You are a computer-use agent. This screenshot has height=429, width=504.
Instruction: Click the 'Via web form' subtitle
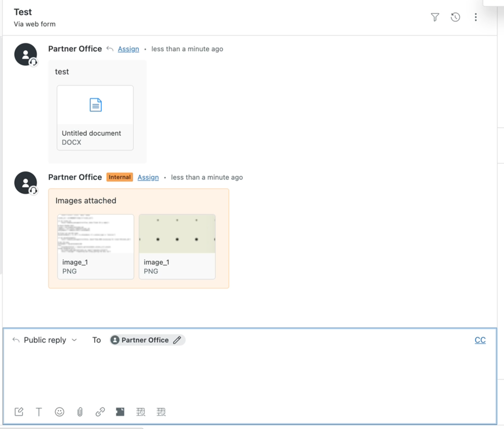tap(35, 24)
